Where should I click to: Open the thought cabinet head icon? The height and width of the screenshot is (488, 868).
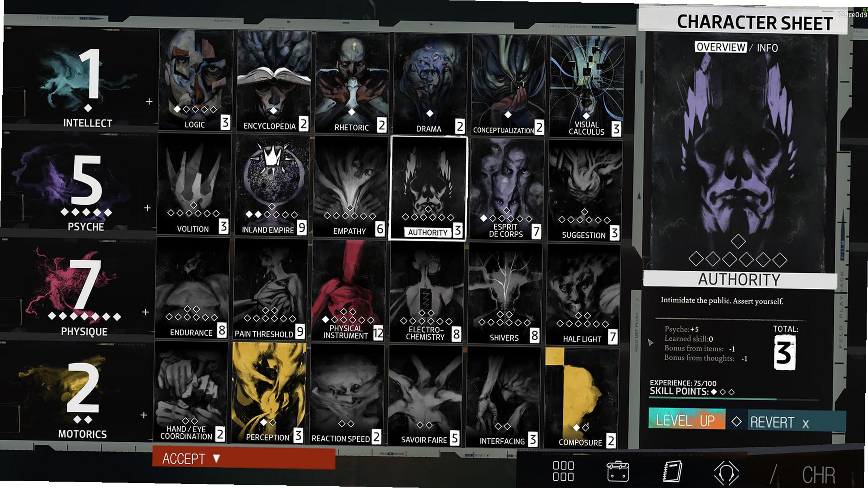click(726, 473)
